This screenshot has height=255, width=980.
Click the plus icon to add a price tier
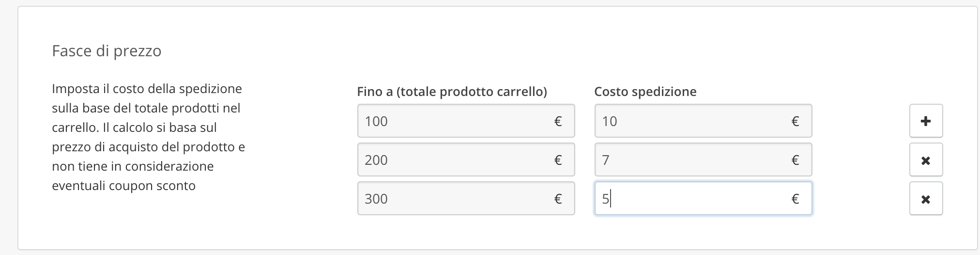pyautogui.click(x=926, y=121)
